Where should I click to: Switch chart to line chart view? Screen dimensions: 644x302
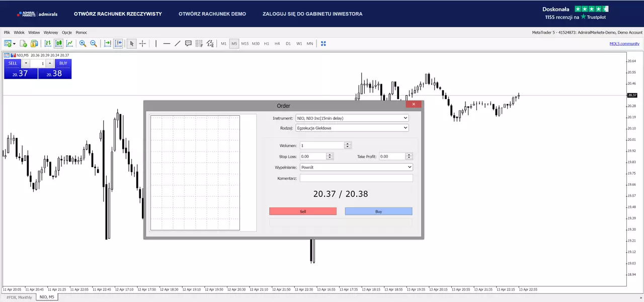pyautogui.click(x=69, y=44)
